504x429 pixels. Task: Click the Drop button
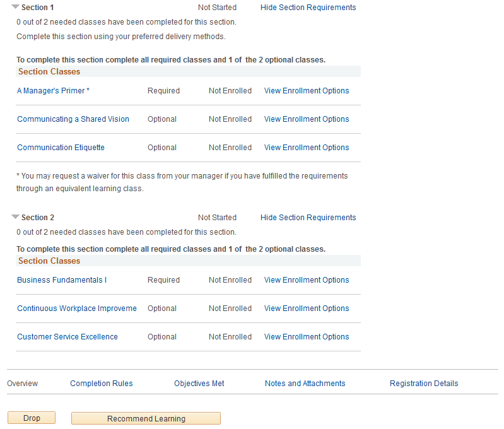[x=32, y=418]
